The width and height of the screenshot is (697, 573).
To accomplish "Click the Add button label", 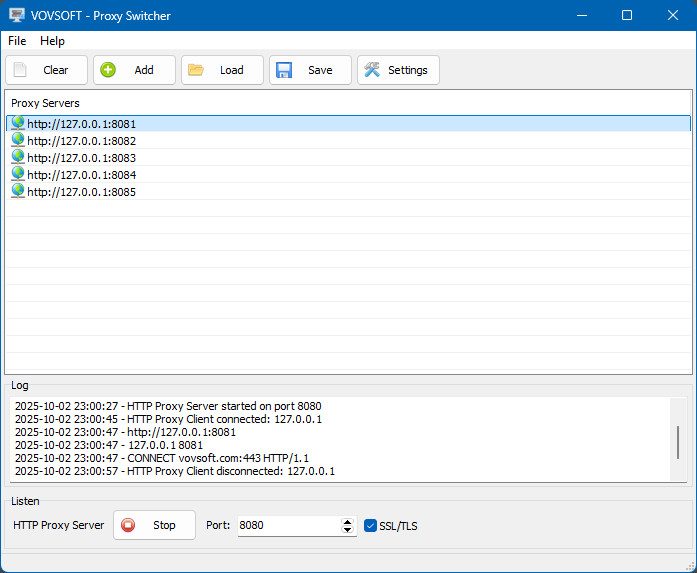I will (144, 70).
